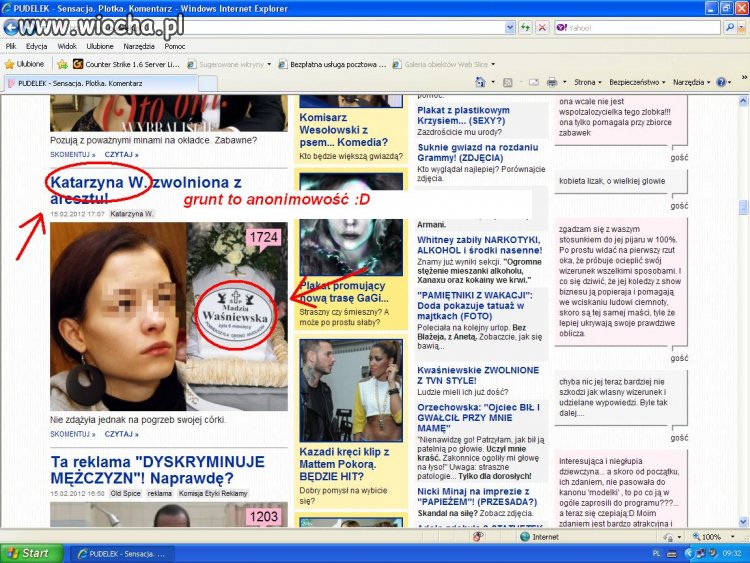The height and width of the screenshot is (563, 750).
Task: Click the vertical scrollbar down arrow
Action: (x=743, y=521)
